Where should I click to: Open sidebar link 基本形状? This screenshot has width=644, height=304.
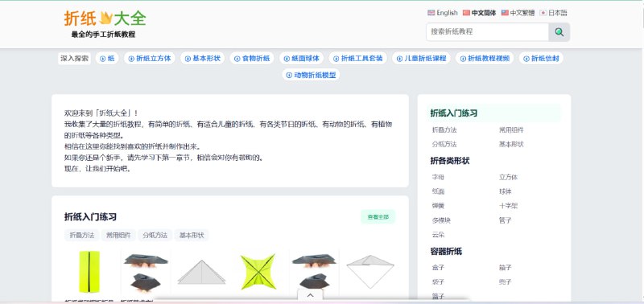(x=511, y=145)
